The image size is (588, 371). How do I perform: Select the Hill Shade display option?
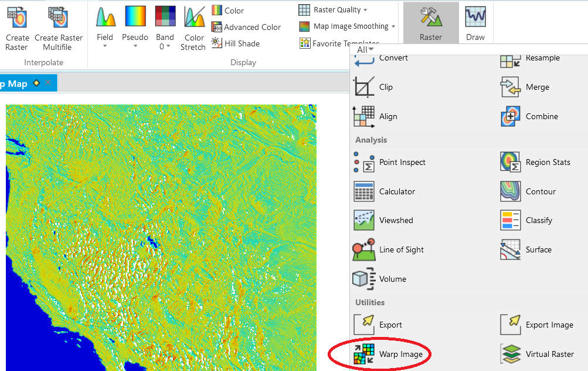[240, 43]
